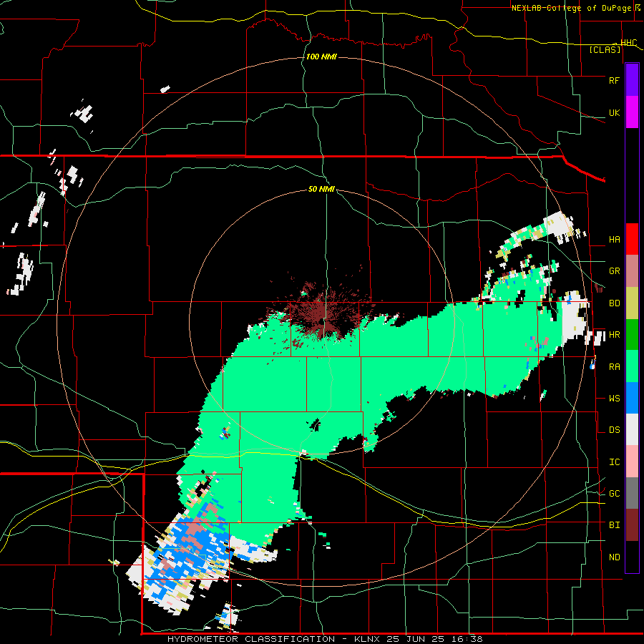The image size is (644, 644).
Task: Click the WS blue legend swatch
Action: (632, 398)
